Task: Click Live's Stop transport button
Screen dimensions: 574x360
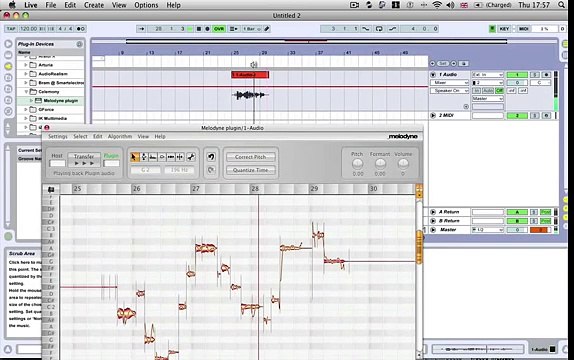Action: pyautogui.click(x=199, y=29)
